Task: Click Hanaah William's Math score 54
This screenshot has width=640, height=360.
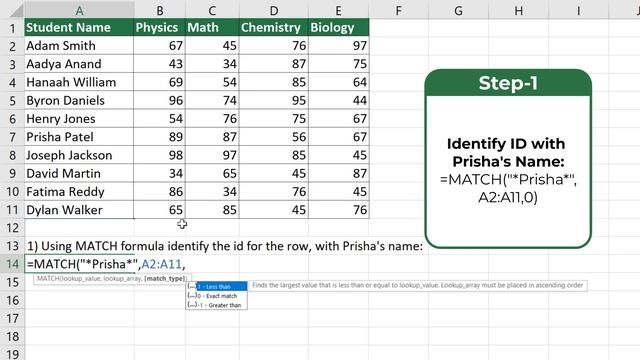Action: [212, 82]
